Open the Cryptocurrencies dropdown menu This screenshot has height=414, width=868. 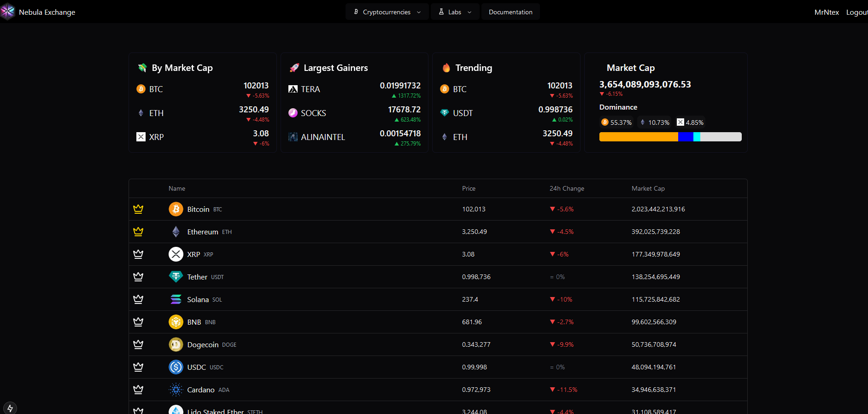387,12
